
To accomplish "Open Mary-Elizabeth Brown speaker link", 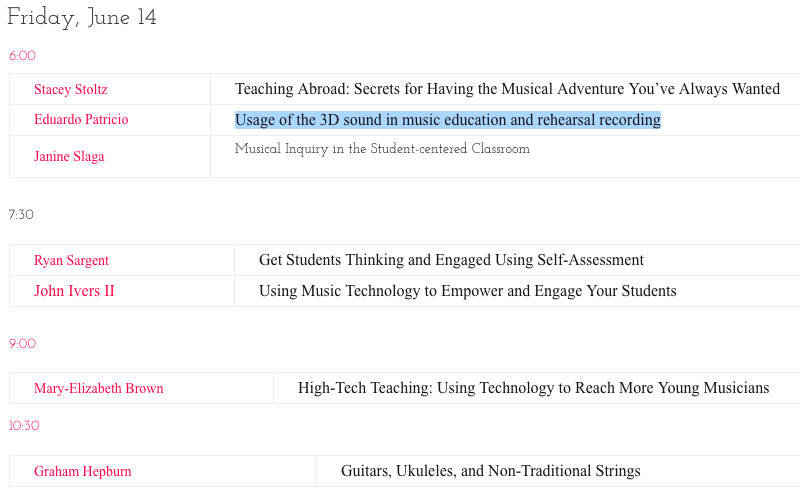I will pyautogui.click(x=99, y=388).
